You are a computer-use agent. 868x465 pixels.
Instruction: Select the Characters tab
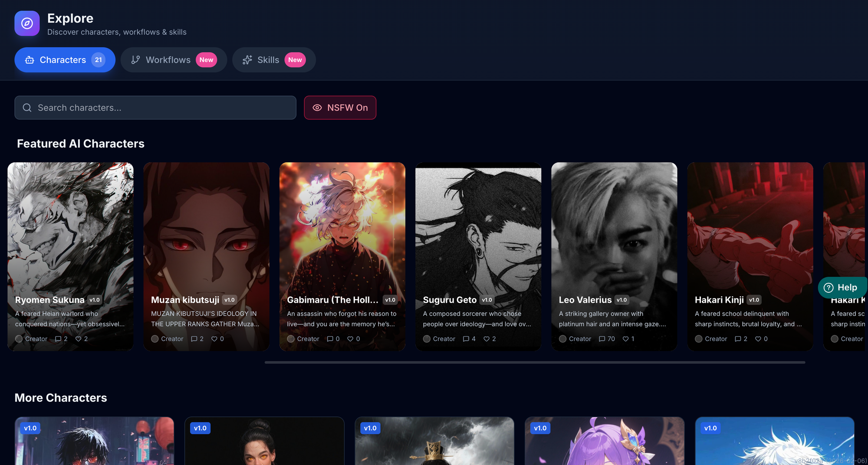click(x=65, y=60)
